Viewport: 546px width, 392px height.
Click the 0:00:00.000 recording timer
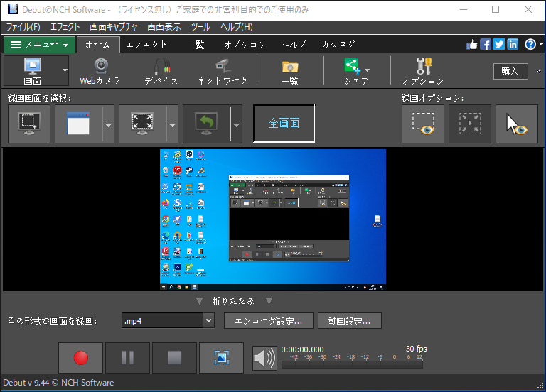click(x=303, y=349)
